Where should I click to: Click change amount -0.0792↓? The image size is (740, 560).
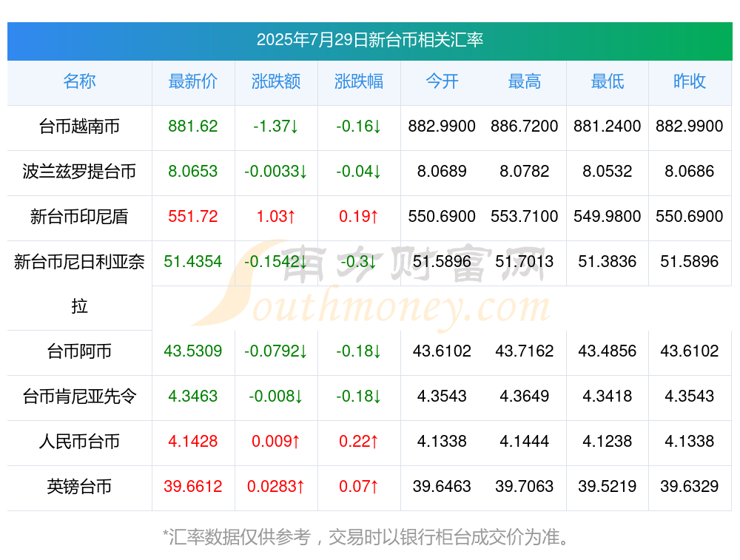coord(276,351)
